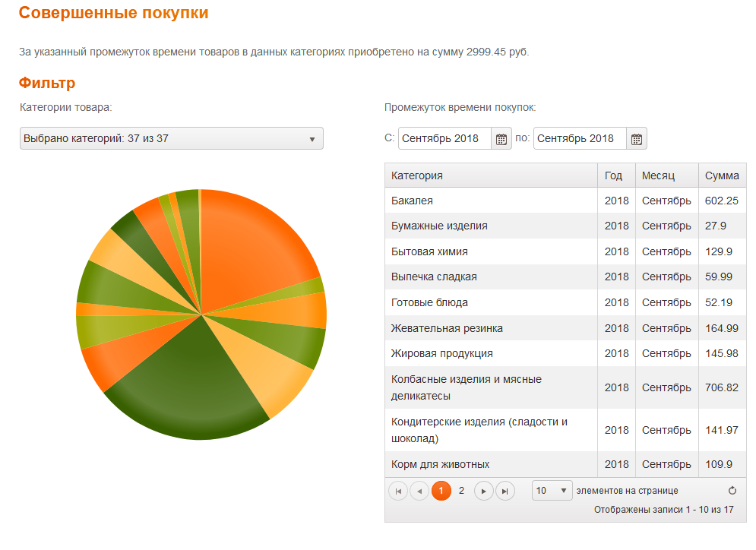Focus the end date field after 'по:'
Viewport: 756px width, 550px height.
pos(580,139)
